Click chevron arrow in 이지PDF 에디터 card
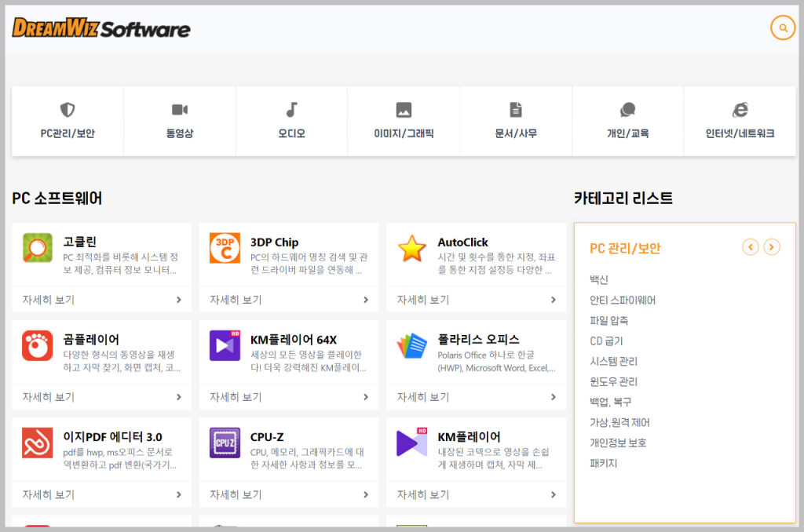The height and width of the screenshot is (532, 804). tap(179, 494)
